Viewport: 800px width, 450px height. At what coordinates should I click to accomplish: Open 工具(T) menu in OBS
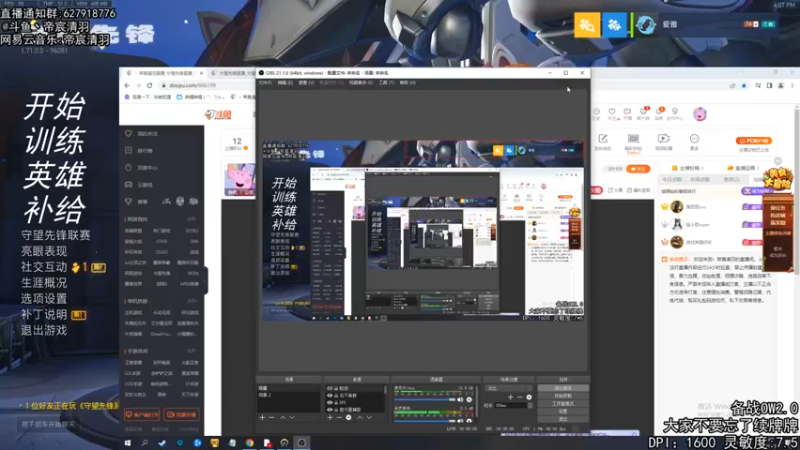click(386, 82)
